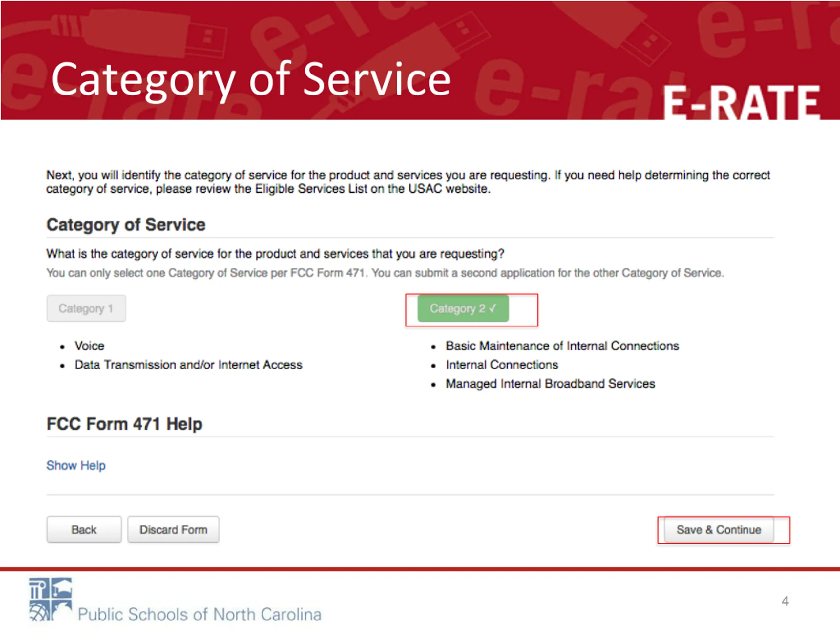Click the Public Schools of North Carolina logo

[51, 599]
